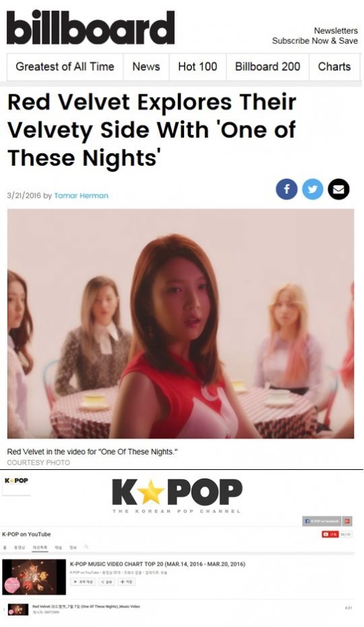
Task: Open the Billboard 200 menu item
Action: (268, 67)
